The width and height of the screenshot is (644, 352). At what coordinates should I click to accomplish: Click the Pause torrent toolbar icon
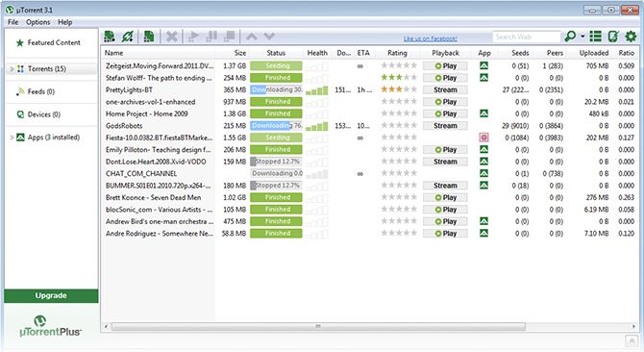[x=211, y=37]
